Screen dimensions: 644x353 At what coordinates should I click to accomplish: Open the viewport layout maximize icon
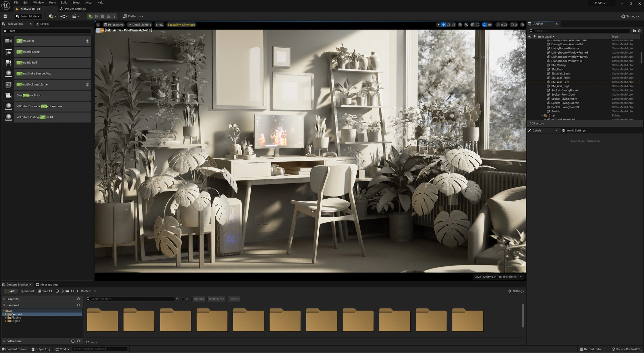coord(522,25)
